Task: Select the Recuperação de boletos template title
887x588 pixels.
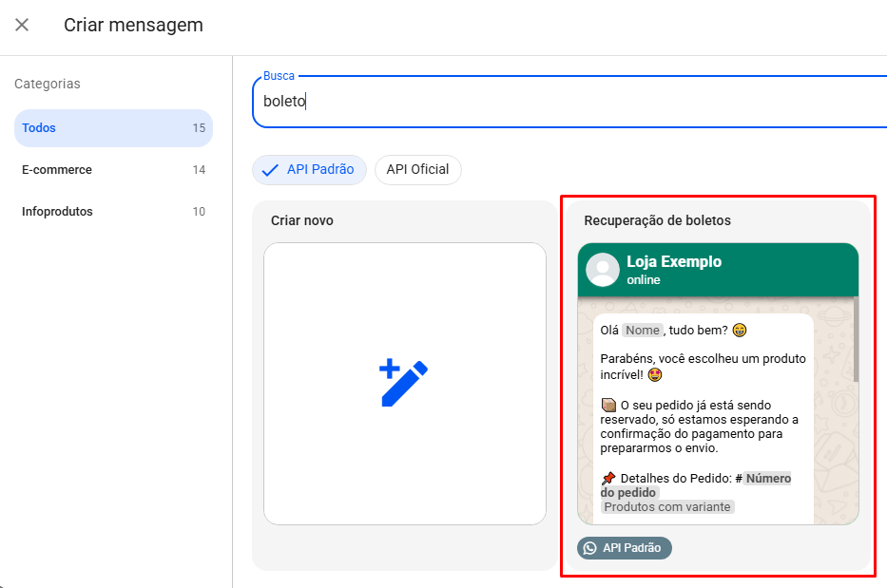Action: [657, 220]
